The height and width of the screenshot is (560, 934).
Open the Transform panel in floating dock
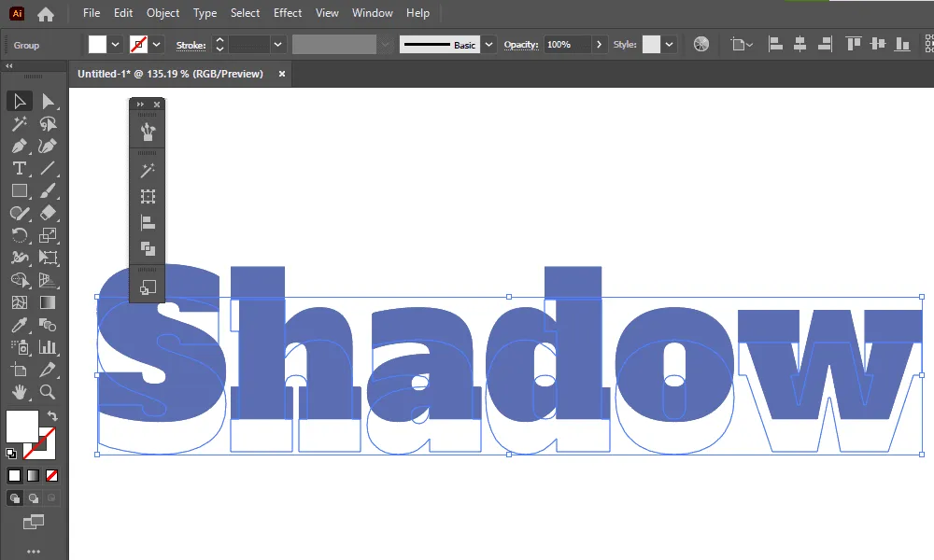click(148, 196)
